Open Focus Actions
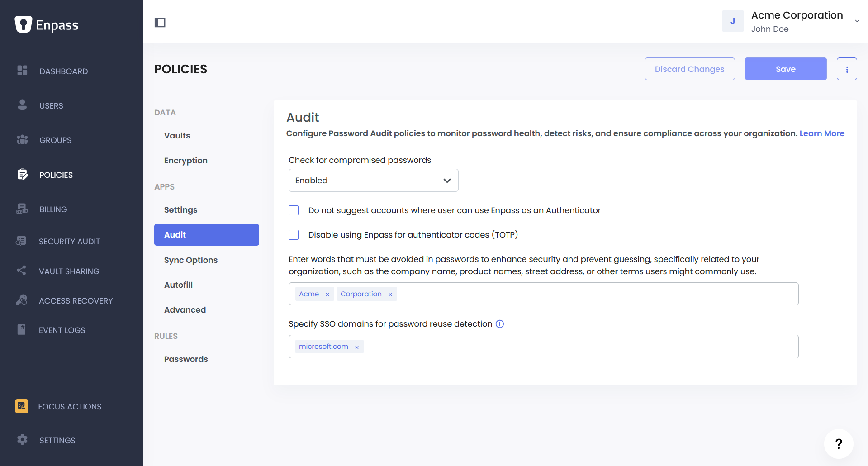 coord(70,407)
